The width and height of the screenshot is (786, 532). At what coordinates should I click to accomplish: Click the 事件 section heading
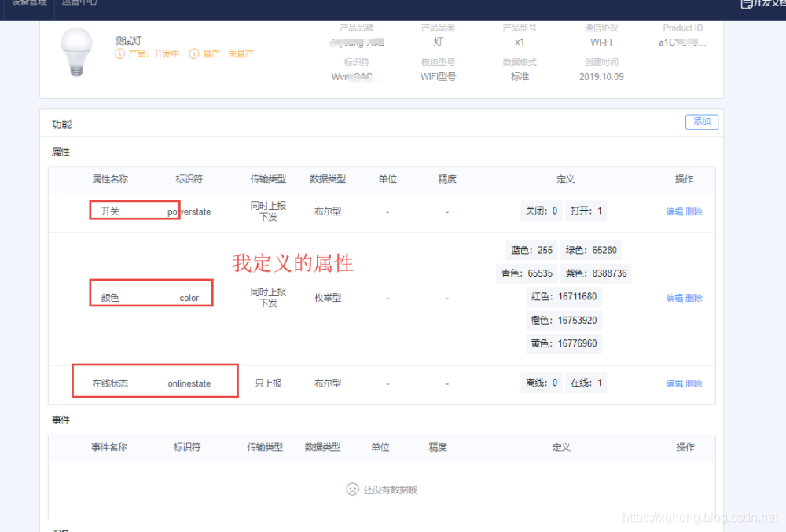coord(61,420)
